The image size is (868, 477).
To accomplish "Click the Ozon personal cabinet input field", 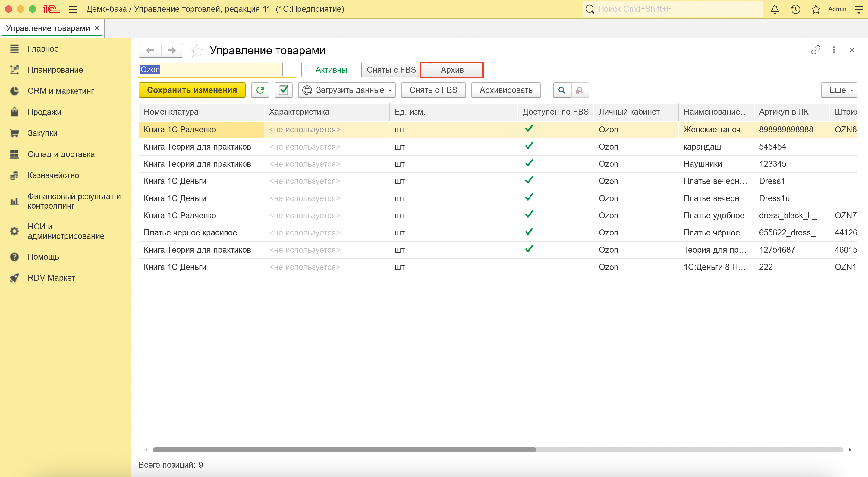I will 211,70.
